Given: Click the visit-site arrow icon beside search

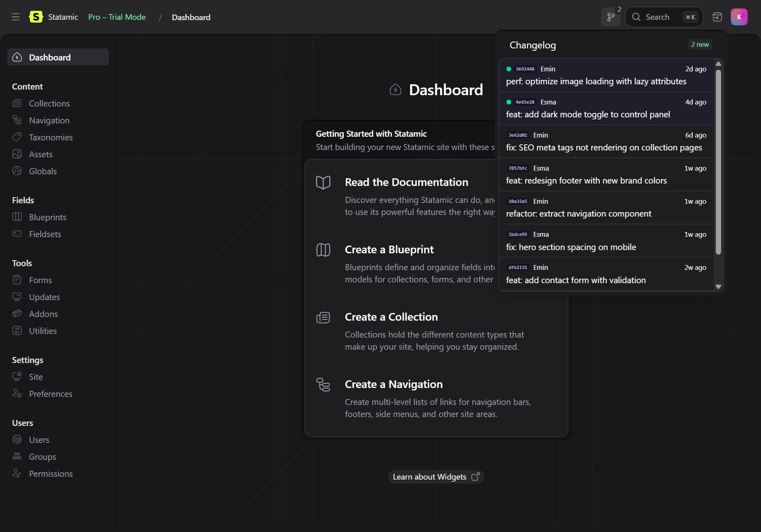Looking at the screenshot, I should [x=717, y=17].
